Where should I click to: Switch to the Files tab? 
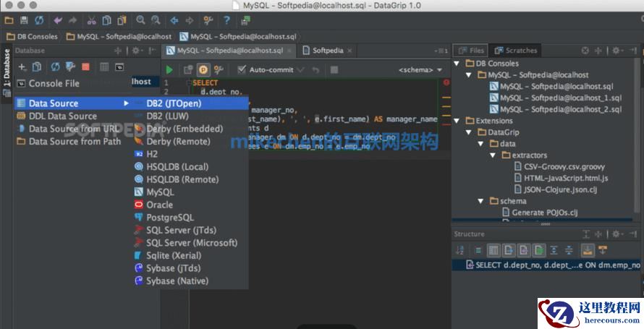470,51
